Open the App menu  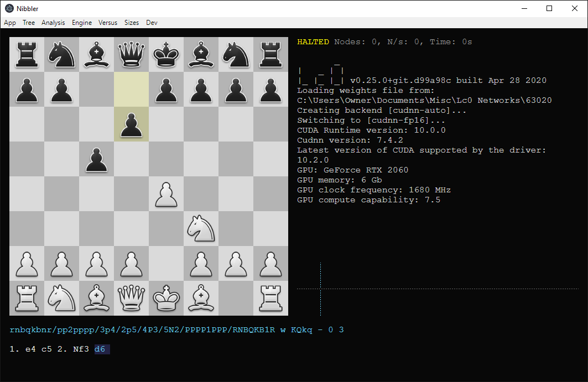pos(10,23)
